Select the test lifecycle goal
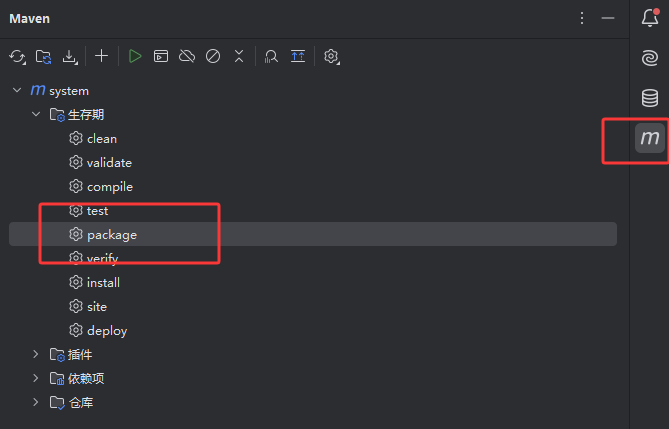 [313, 210]
